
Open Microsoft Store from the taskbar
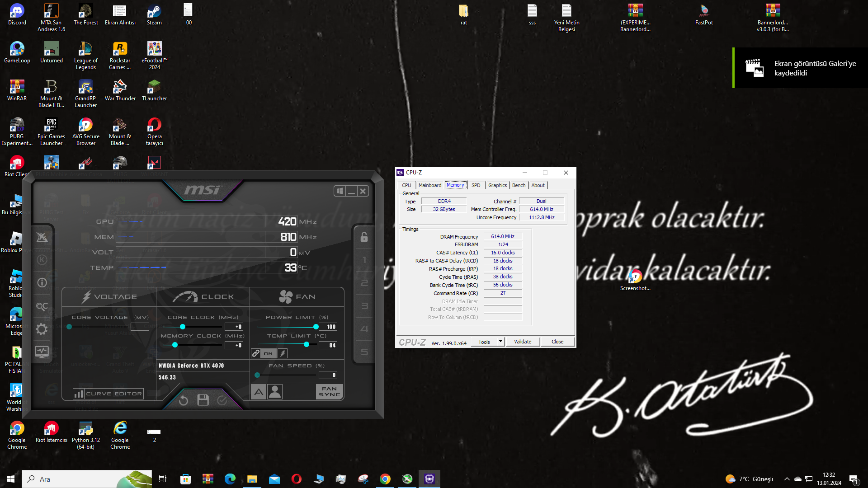click(x=185, y=479)
